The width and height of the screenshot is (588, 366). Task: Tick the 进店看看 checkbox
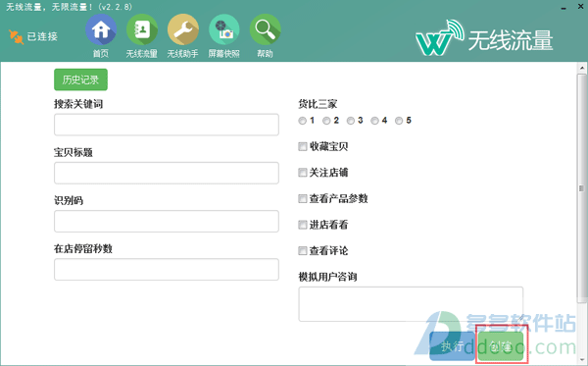click(302, 225)
